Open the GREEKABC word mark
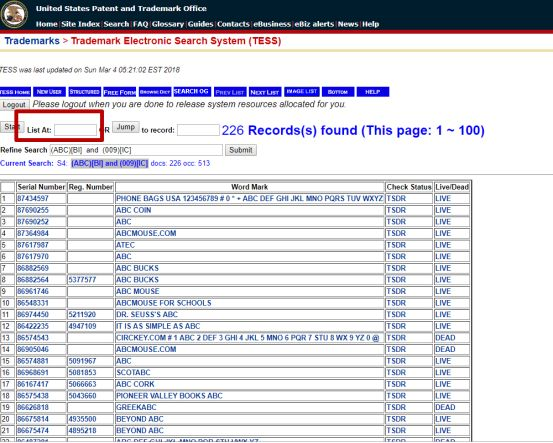553x443 pixels. coord(136,407)
